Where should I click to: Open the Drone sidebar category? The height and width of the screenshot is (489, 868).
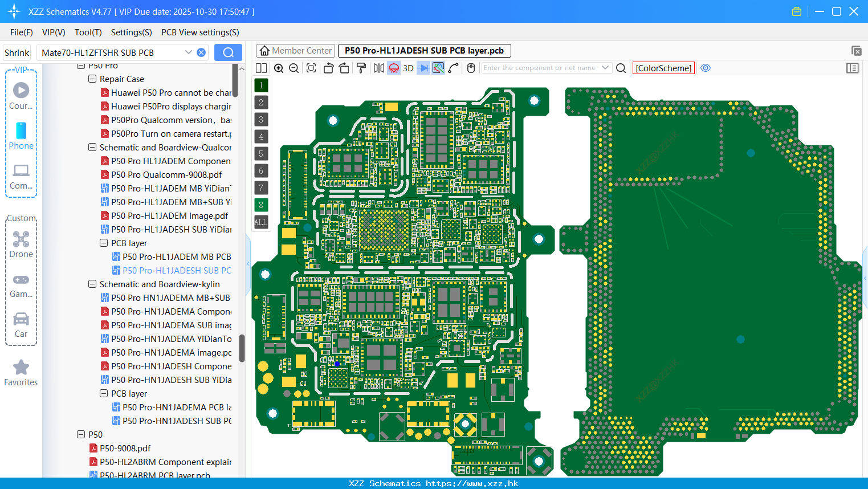(21, 244)
